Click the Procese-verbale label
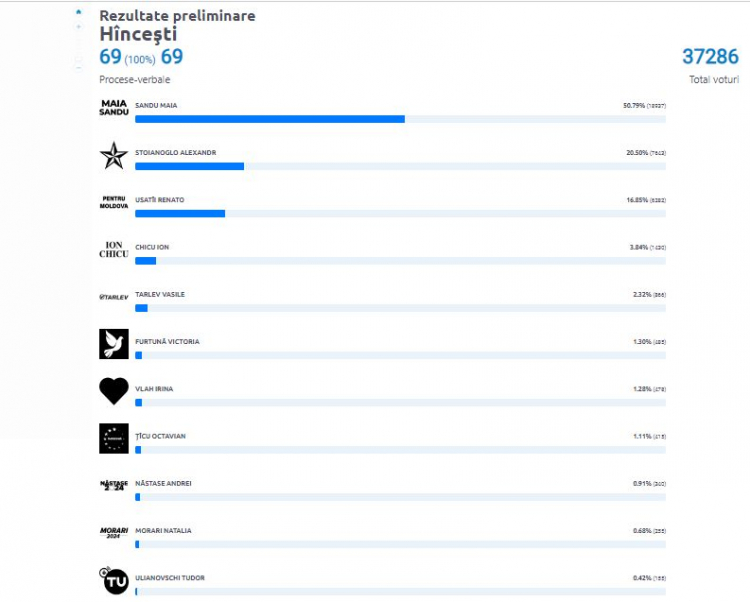Viewport: 750px width, 602px height. pos(135,79)
